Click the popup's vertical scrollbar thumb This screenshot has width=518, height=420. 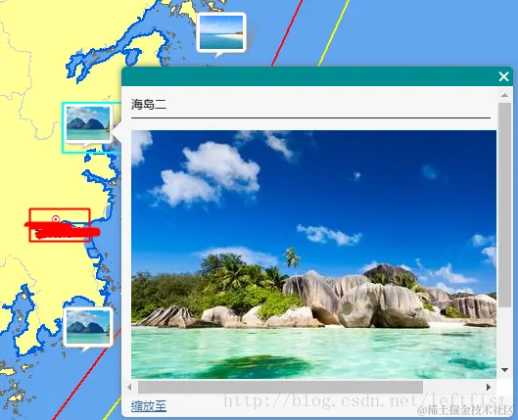[x=504, y=205]
